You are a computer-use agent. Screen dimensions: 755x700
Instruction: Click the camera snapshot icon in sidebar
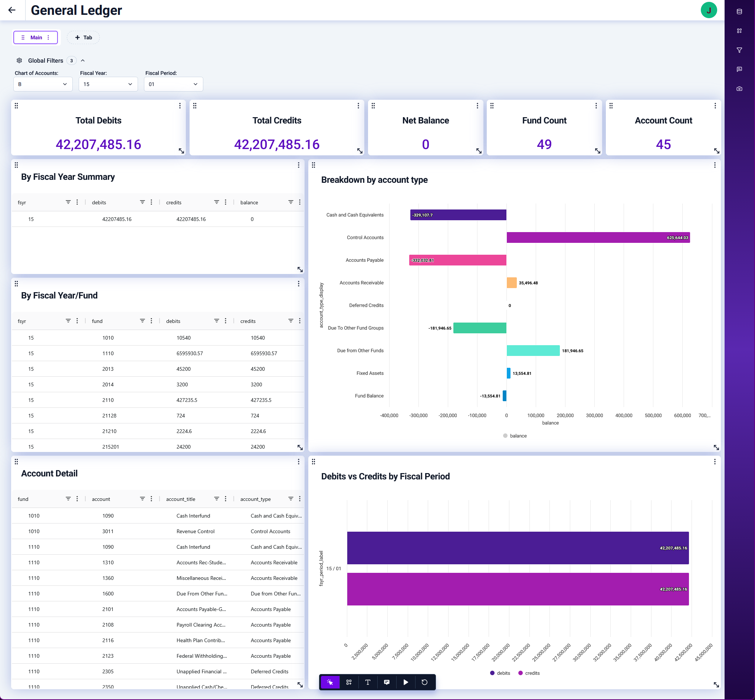[739, 89]
